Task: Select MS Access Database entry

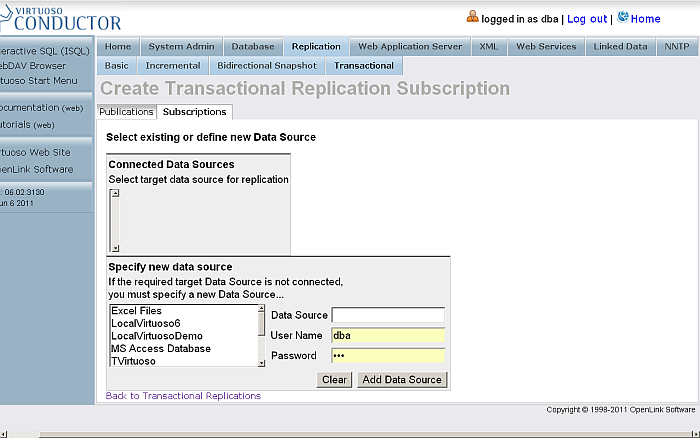Action: [x=161, y=348]
